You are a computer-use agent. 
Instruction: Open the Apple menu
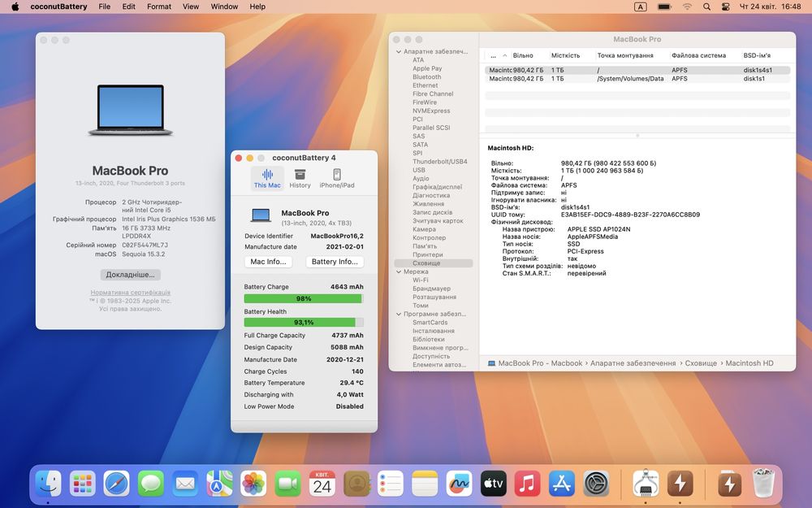(x=15, y=7)
